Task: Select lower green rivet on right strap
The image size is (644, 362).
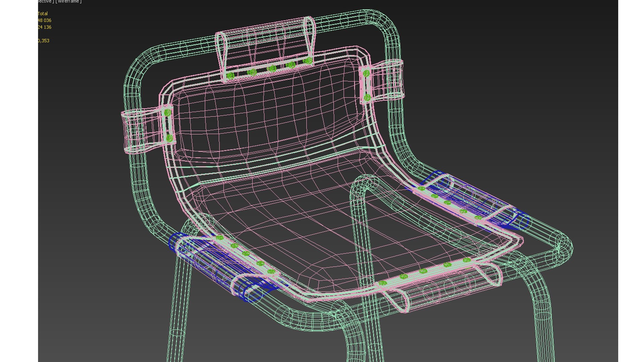Action: click(367, 98)
